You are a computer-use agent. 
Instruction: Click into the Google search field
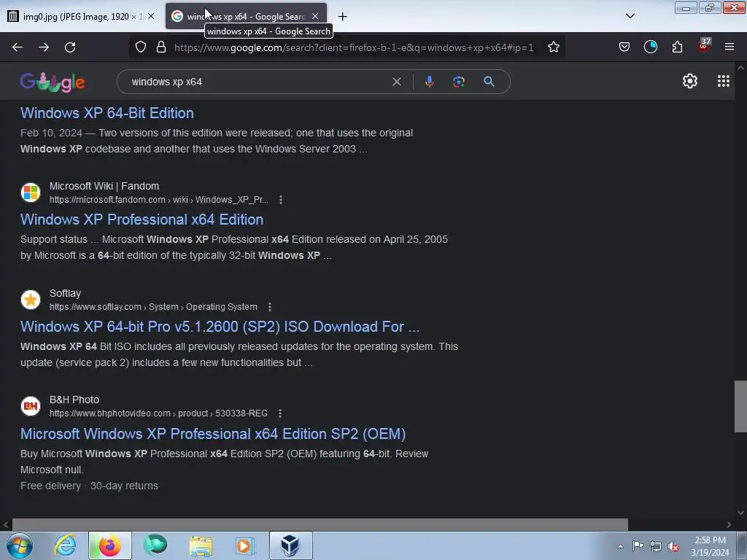(x=258, y=82)
